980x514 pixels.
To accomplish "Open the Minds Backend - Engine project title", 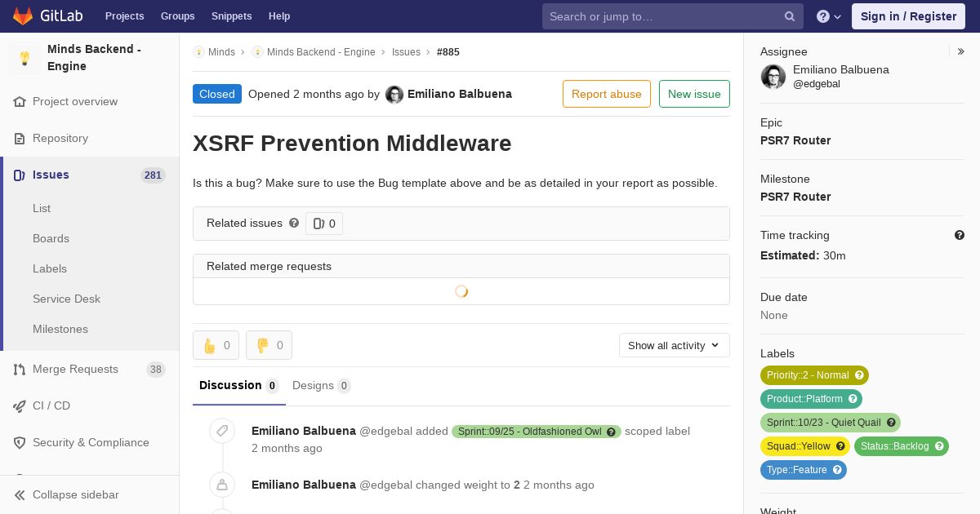I will (94, 58).
